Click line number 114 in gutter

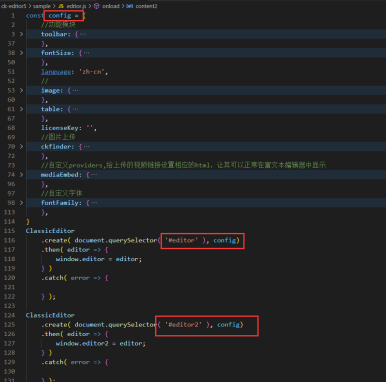(x=9, y=221)
